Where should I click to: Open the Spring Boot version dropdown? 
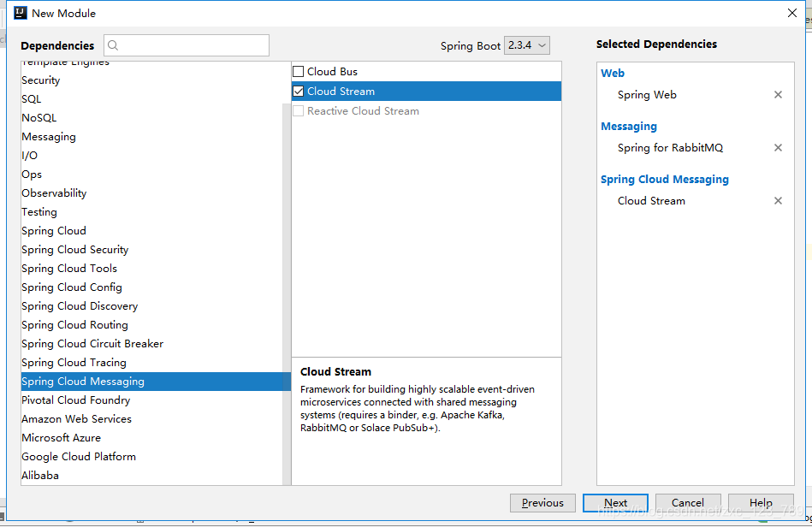click(x=527, y=45)
